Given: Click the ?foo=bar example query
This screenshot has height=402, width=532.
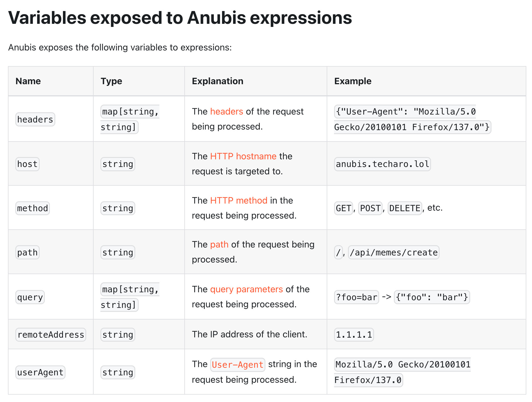Looking at the screenshot, I should coord(356,297).
